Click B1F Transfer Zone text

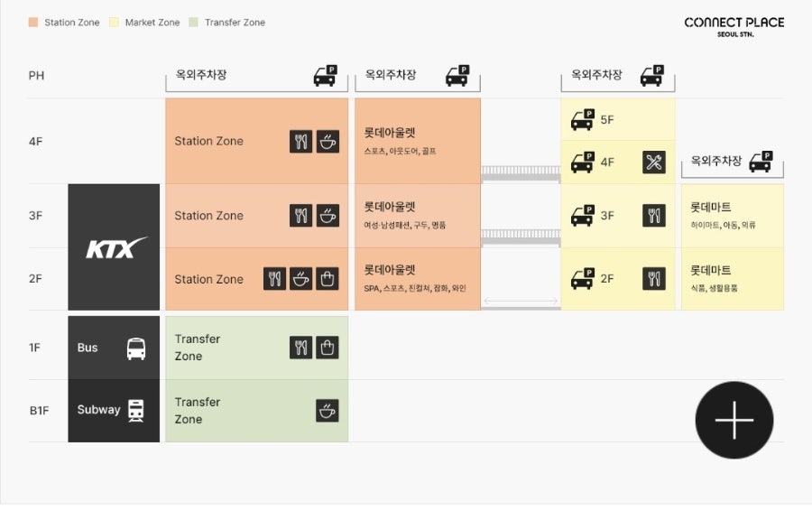pyautogui.click(x=198, y=411)
